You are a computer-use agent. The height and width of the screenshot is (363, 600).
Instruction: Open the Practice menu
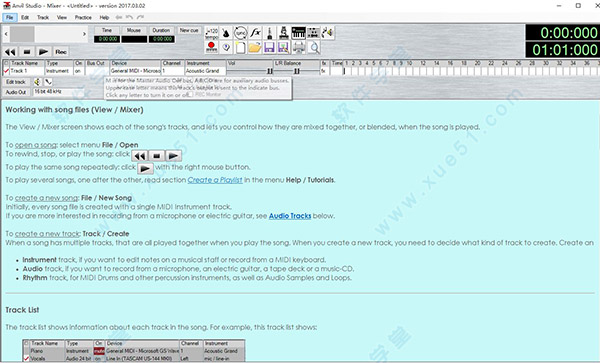click(x=83, y=18)
